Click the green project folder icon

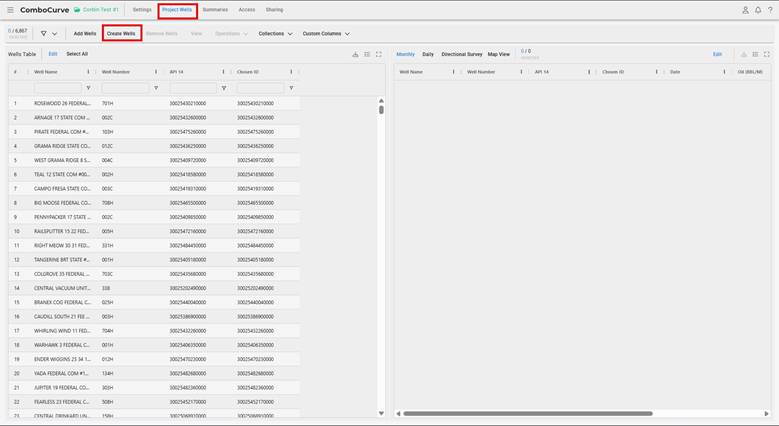[77, 10]
